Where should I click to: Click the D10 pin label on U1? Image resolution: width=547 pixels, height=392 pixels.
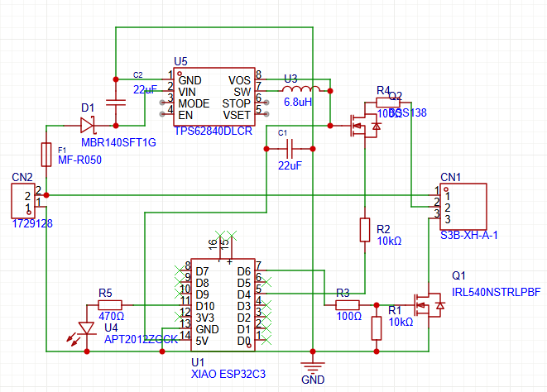point(205,306)
